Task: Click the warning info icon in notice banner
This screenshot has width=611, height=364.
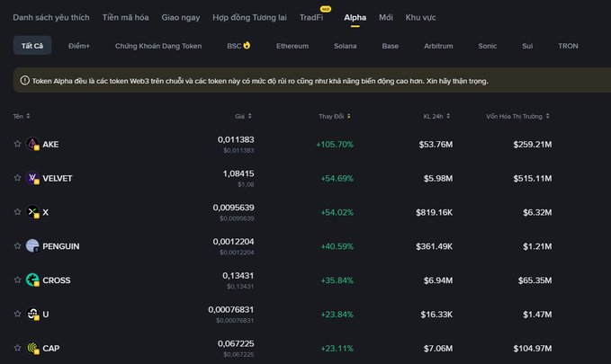Action: tap(24, 81)
